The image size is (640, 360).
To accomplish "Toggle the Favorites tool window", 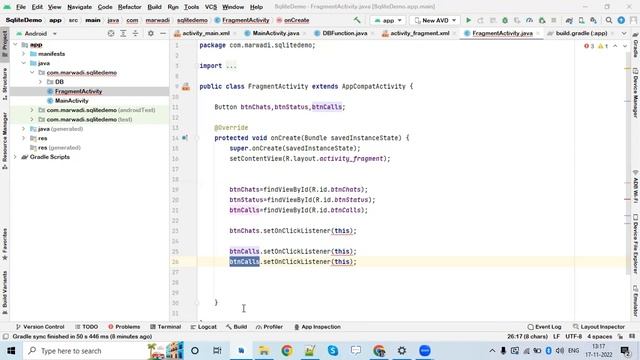I will pyautogui.click(x=4, y=244).
